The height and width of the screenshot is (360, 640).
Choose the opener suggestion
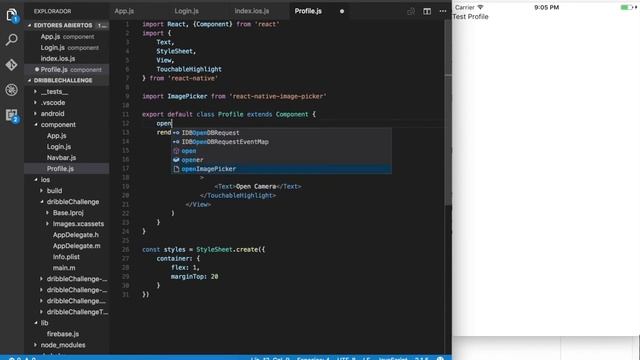coord(281,160)
